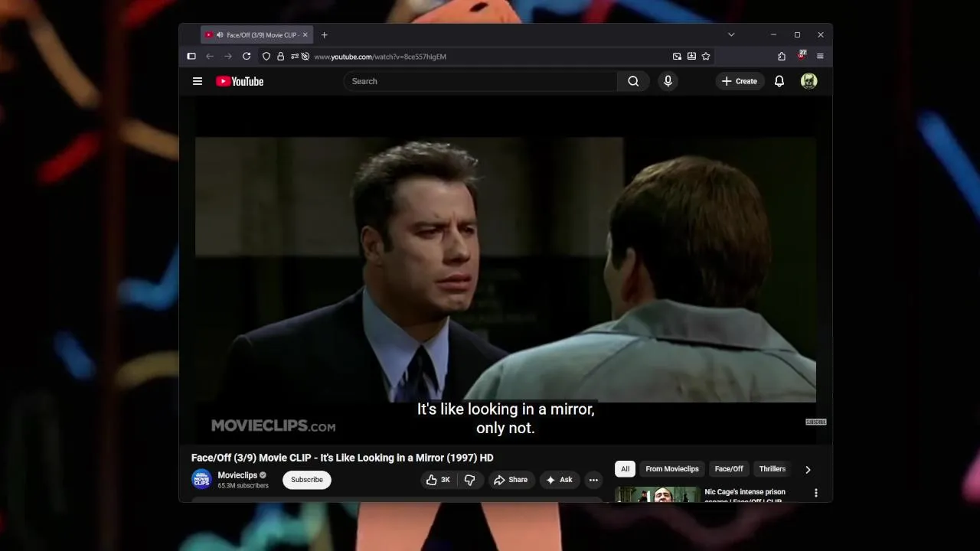Click the 65.3M subscribers text
This screenshot has width=980, height=551.
[x=243, y=486]
